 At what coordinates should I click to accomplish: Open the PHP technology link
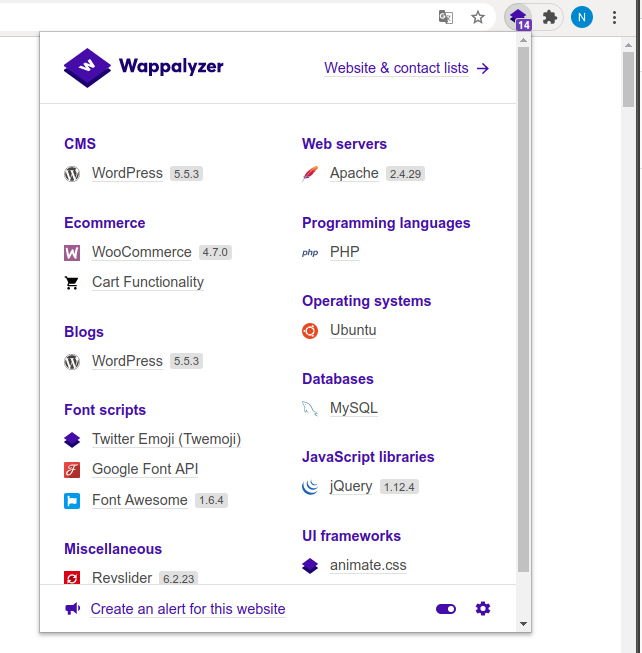tap(345, 252)
